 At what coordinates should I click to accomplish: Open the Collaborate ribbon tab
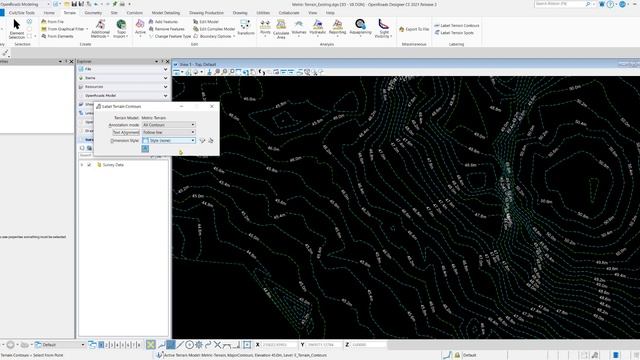coord(289,13)
